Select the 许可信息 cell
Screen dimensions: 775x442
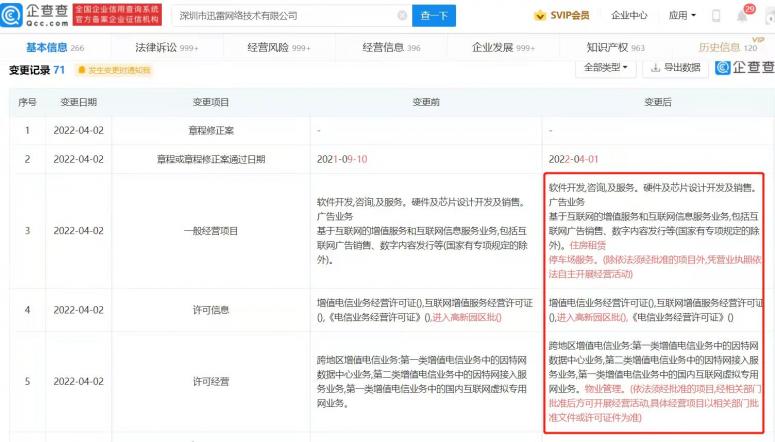pos(211,310)
